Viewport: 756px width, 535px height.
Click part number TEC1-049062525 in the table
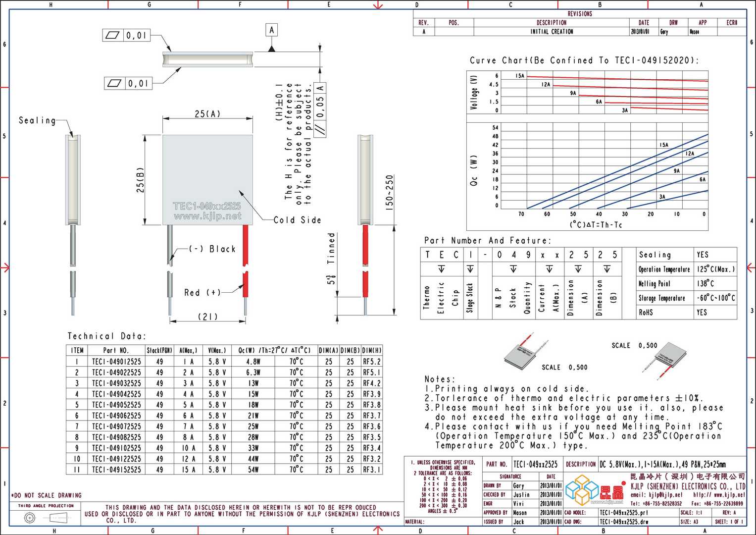116,416
